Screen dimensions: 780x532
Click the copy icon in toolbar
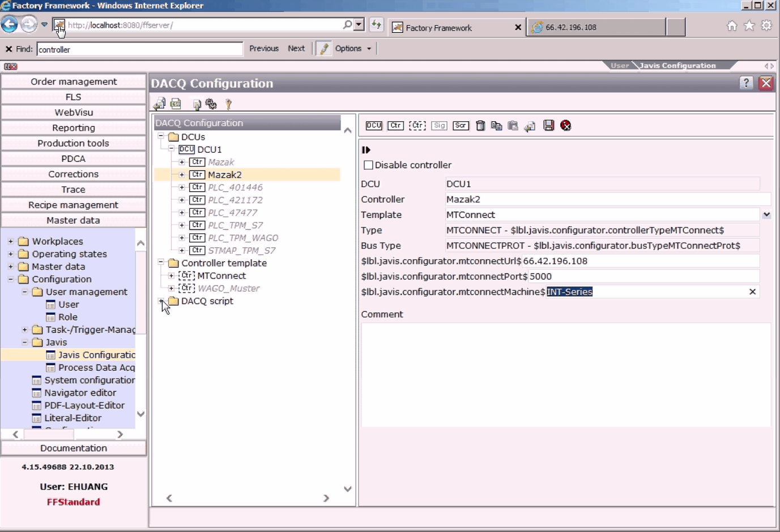496,126
